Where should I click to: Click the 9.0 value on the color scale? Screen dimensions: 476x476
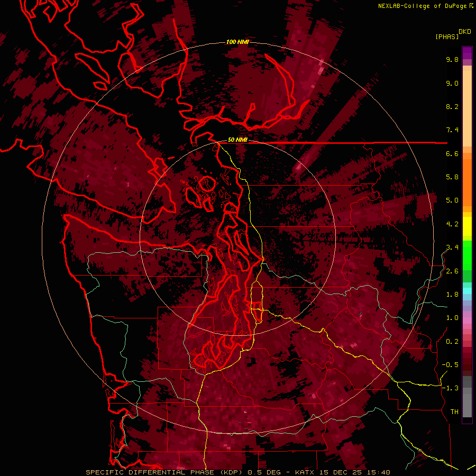452,83
